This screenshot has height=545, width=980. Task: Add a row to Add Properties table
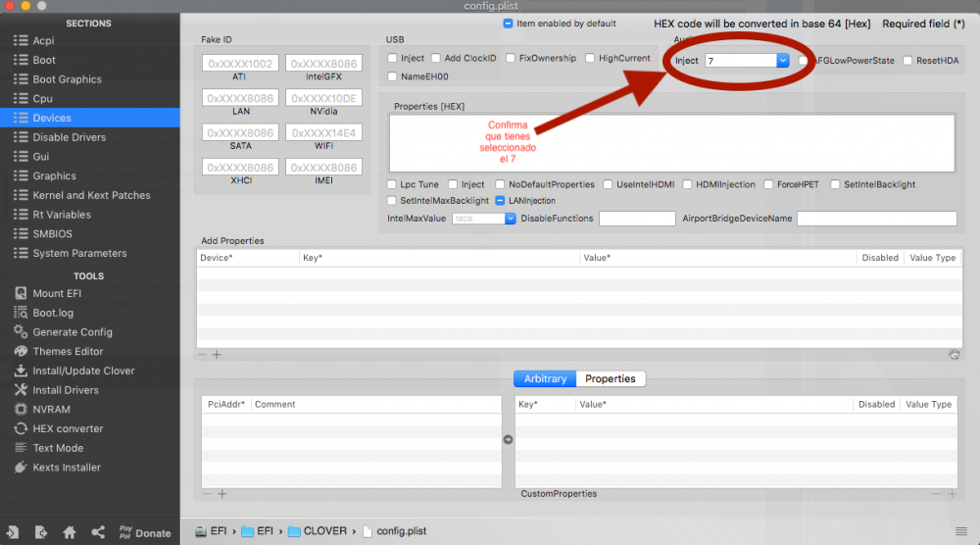point(217,355)
